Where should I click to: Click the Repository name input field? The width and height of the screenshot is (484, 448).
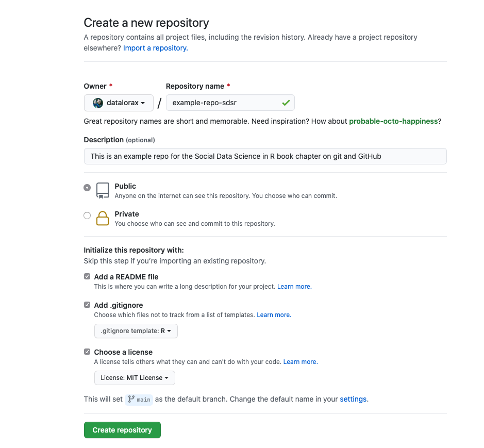click(x=230, y=103)
